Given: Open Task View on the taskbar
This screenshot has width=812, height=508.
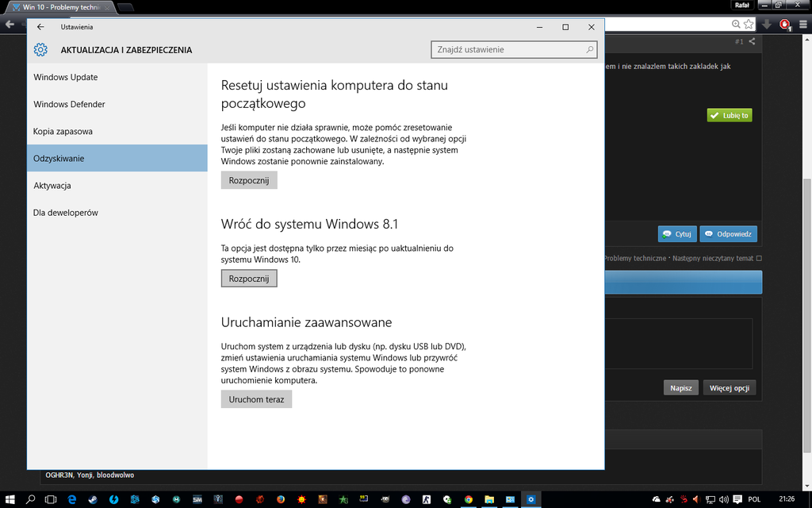Looking at the screenshot, I should [x=51, y=500].
